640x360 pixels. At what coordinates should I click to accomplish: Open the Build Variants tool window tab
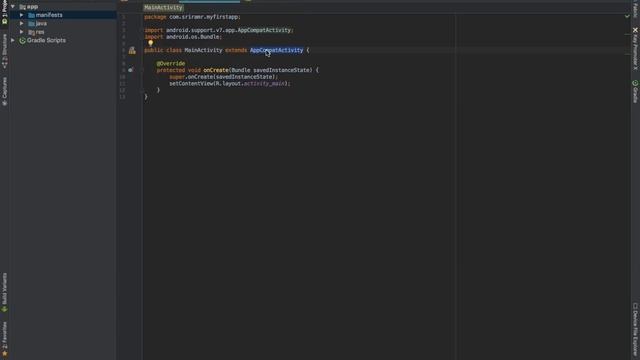pyautogui.click(x=4, y=293)
